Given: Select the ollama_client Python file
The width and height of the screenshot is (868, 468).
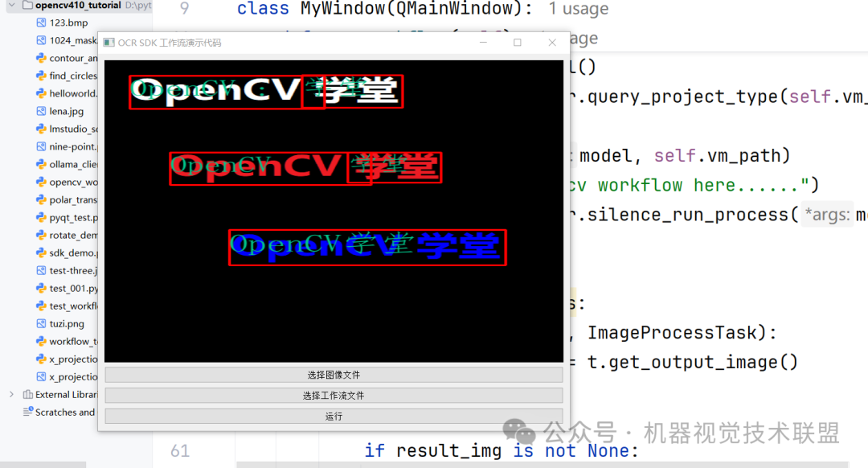Looking at the screenshot, I should click(x=73, y=165).
